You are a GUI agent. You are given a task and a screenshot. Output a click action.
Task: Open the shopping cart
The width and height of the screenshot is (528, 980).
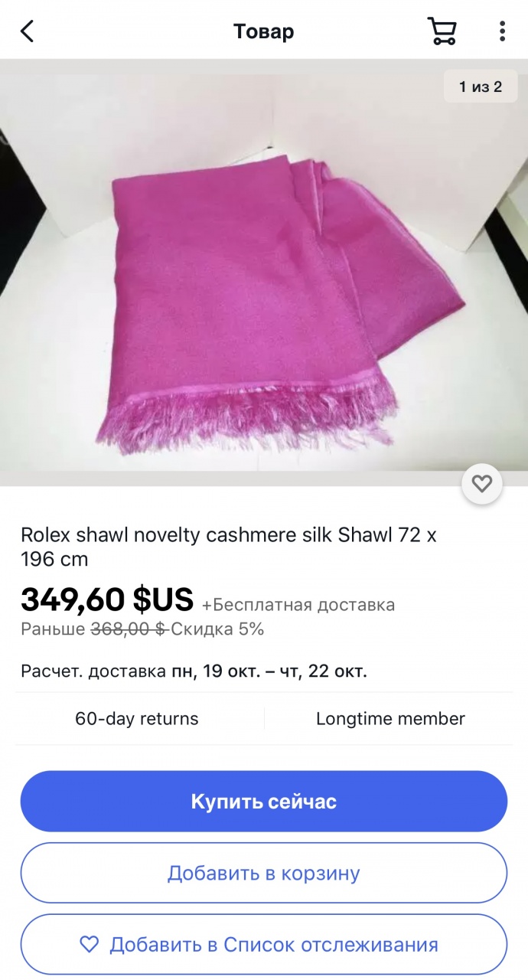442,31
